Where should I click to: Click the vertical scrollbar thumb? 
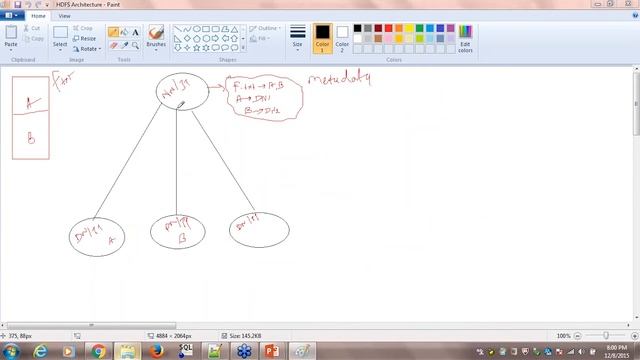[636, 104]
